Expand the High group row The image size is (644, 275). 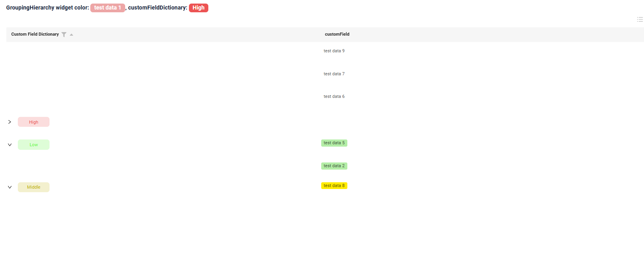(10, 122)
